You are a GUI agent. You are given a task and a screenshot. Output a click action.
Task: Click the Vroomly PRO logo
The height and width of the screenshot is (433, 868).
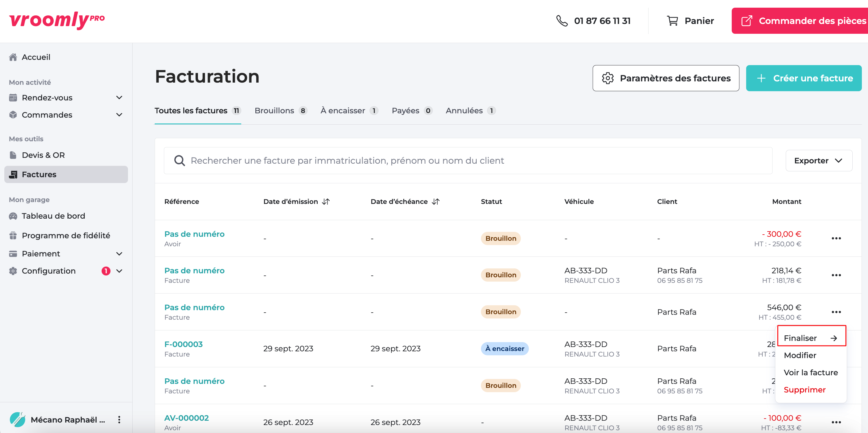tap(57, 20)
